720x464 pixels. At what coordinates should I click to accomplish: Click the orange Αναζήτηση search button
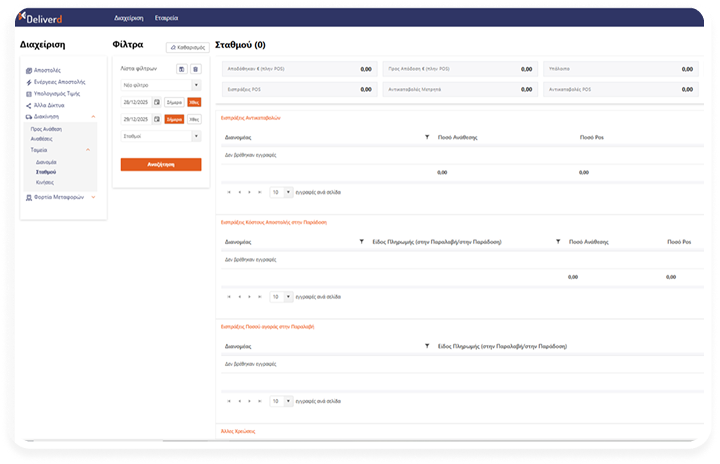pos(160,163)
